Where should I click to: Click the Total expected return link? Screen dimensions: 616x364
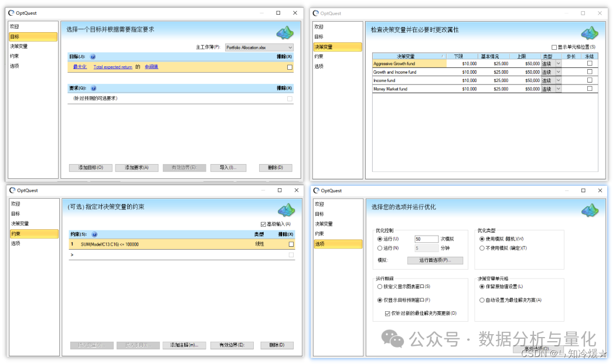pyautogui.click(x=113, y=67)
